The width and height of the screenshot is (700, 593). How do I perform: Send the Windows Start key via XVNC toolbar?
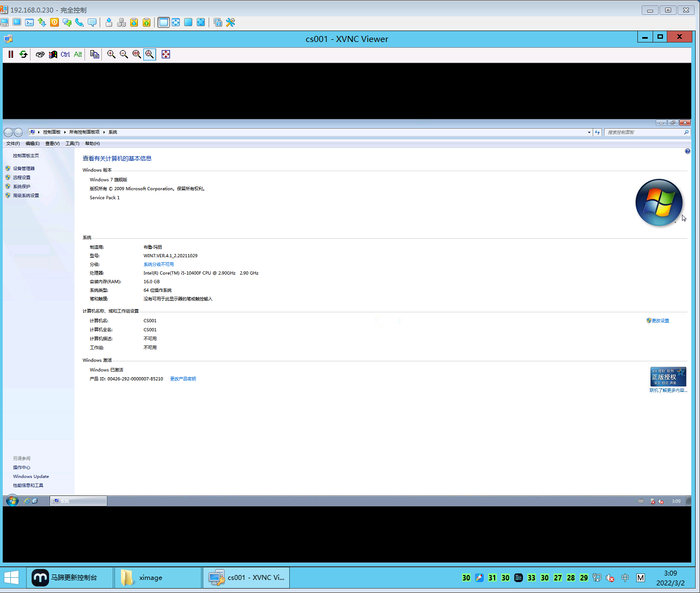click(53, 55)
